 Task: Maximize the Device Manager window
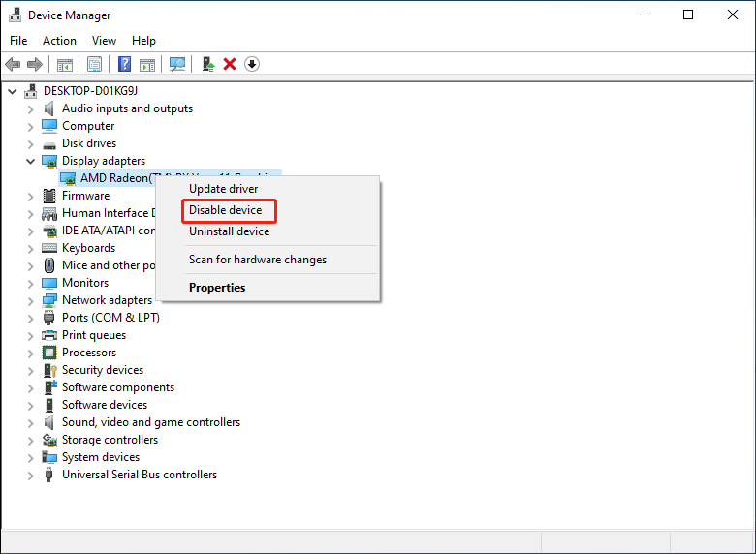pyautogui.click(x=688, y=15)
